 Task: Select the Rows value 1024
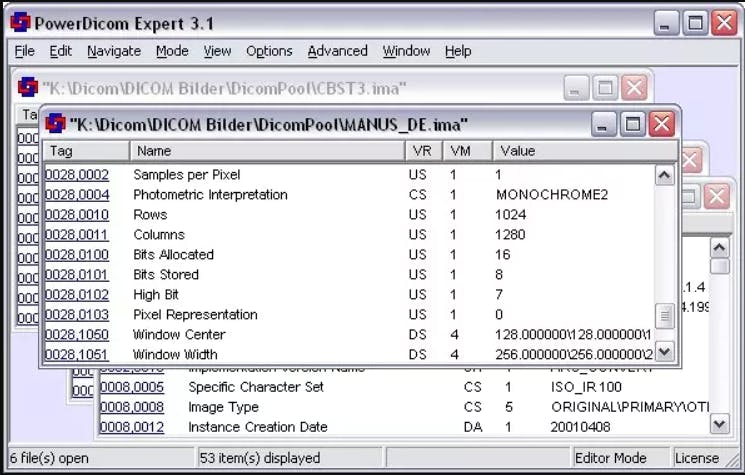point(510,215)
